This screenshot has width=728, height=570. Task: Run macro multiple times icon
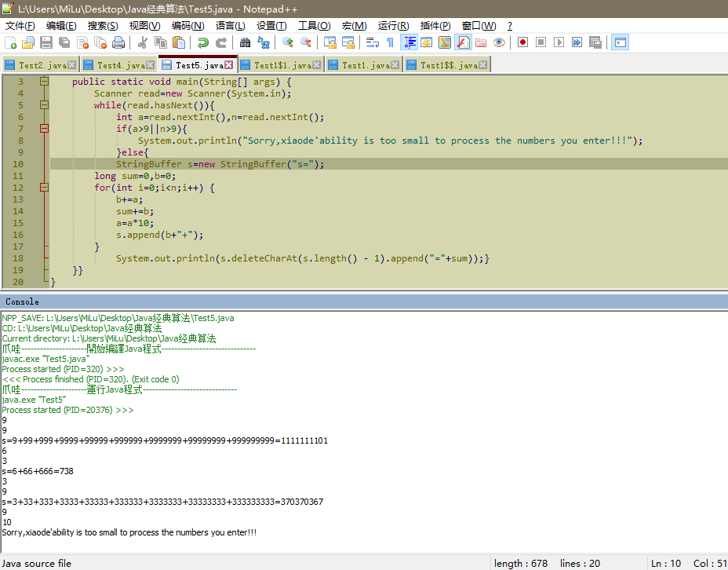coord(577,42)
